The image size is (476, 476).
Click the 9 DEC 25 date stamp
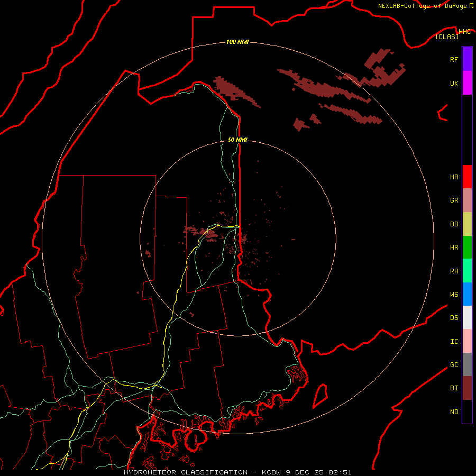click(x=306, y=472)
